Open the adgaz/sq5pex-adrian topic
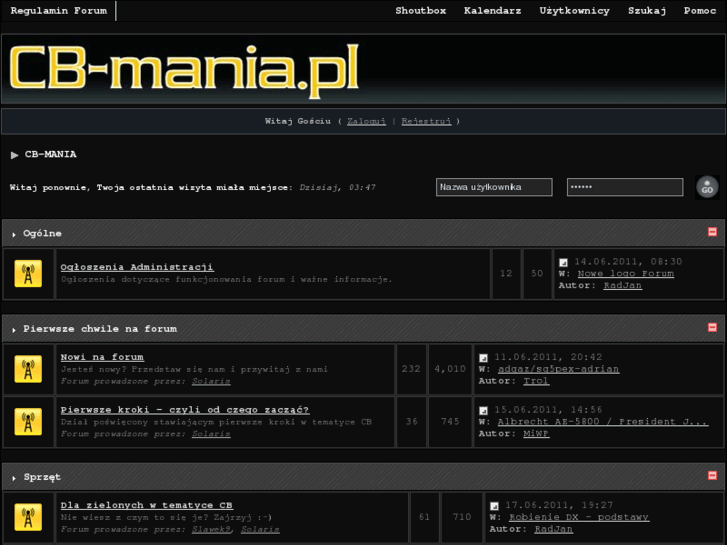This screenshot has width=727, height=545. pos(558,369)
